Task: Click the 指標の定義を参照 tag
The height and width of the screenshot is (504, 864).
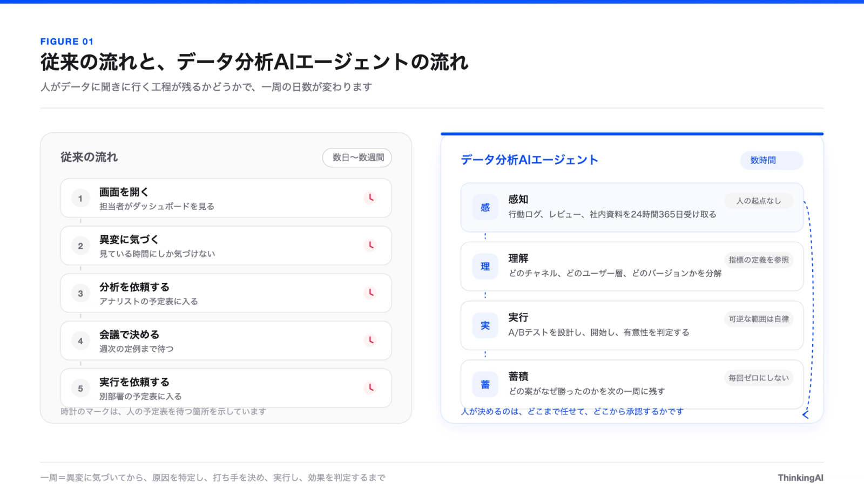Action: (x=759, y=260)
